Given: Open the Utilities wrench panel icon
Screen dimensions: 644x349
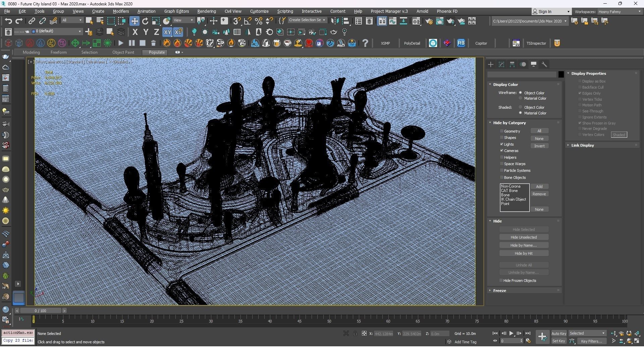Looking at the screenshot, I should click(x=544, y=64).
